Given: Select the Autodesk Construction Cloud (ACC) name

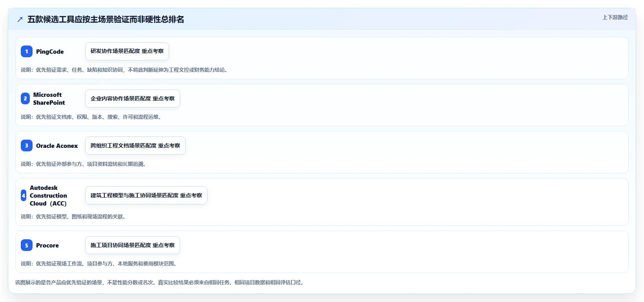Looking at the screenshot, I should point(49,195).
